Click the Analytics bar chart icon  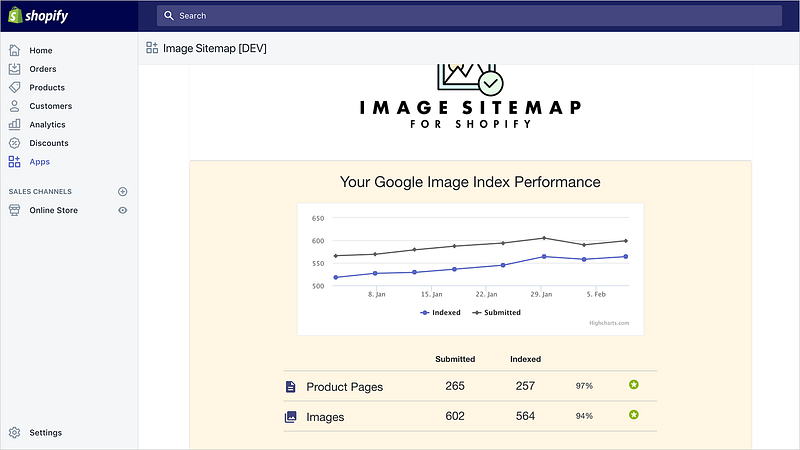(14, 124)
